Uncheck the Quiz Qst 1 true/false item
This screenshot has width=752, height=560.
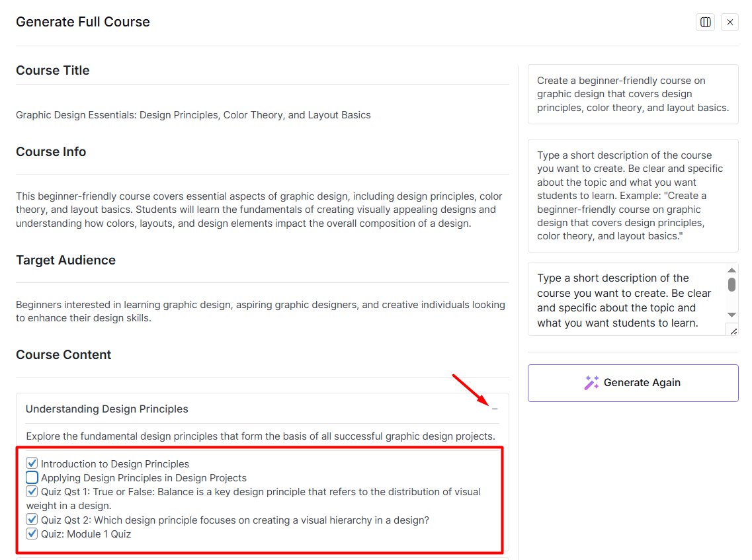[x=31, y=491]
